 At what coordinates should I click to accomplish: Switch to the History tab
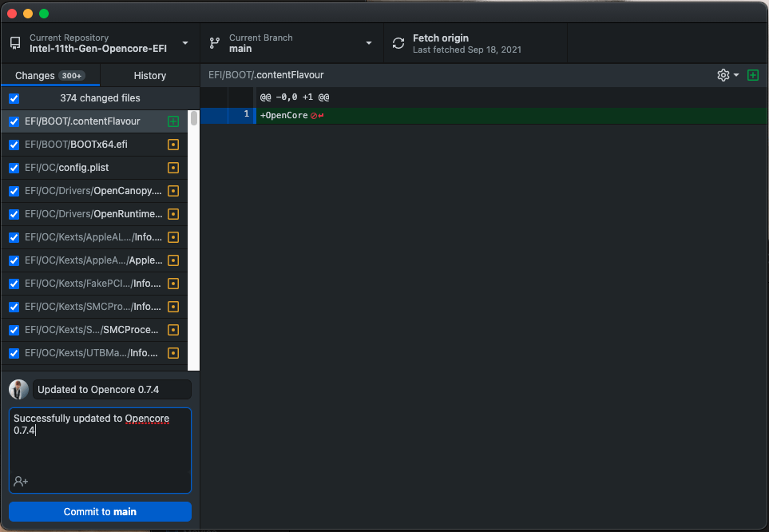150,76
